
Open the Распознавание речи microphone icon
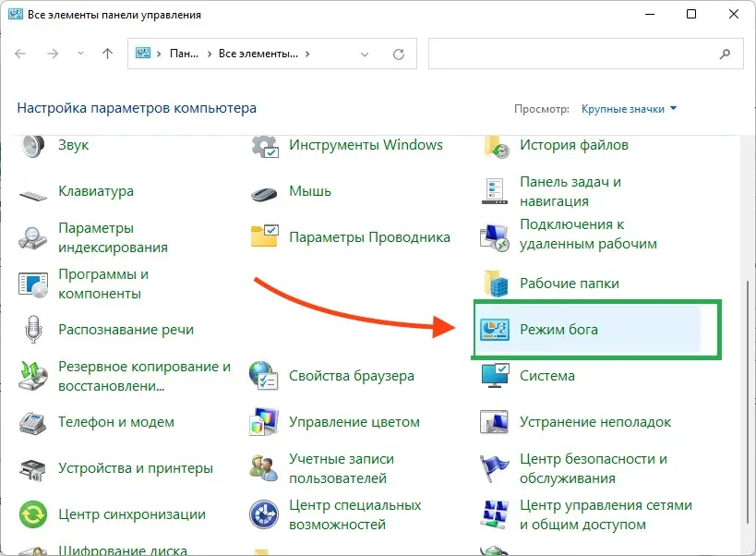[x=33, y=330]
